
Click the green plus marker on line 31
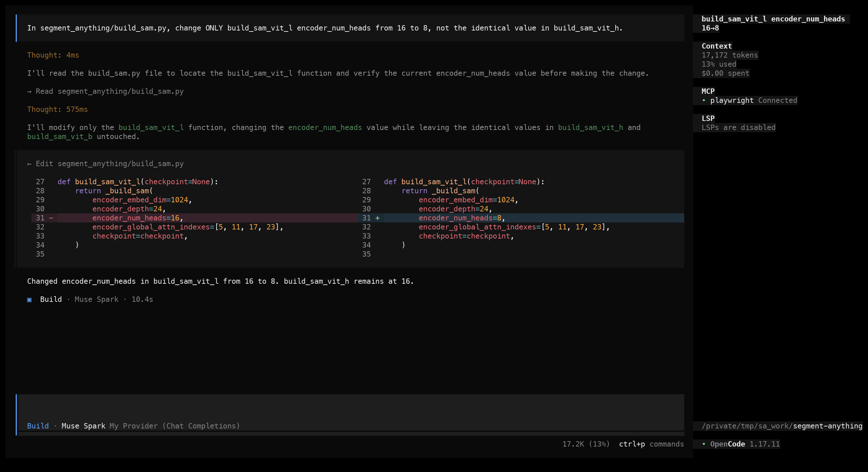[377, 218]
